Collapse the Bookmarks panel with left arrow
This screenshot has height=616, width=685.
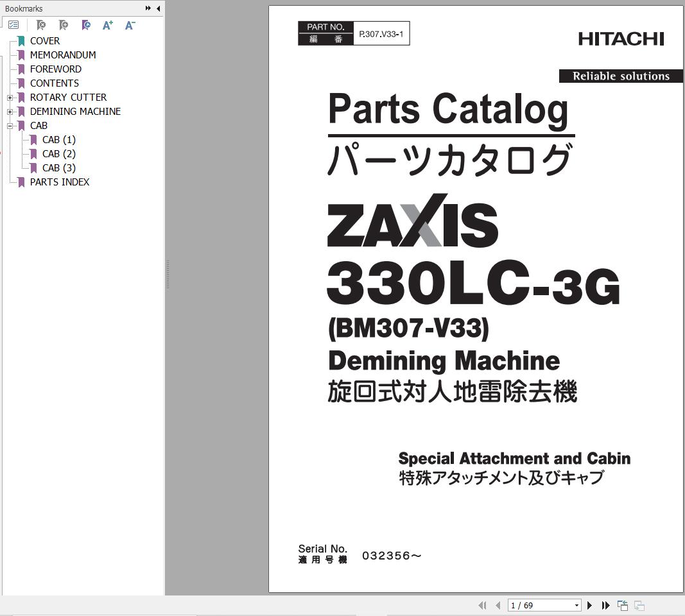pos(158,8)
